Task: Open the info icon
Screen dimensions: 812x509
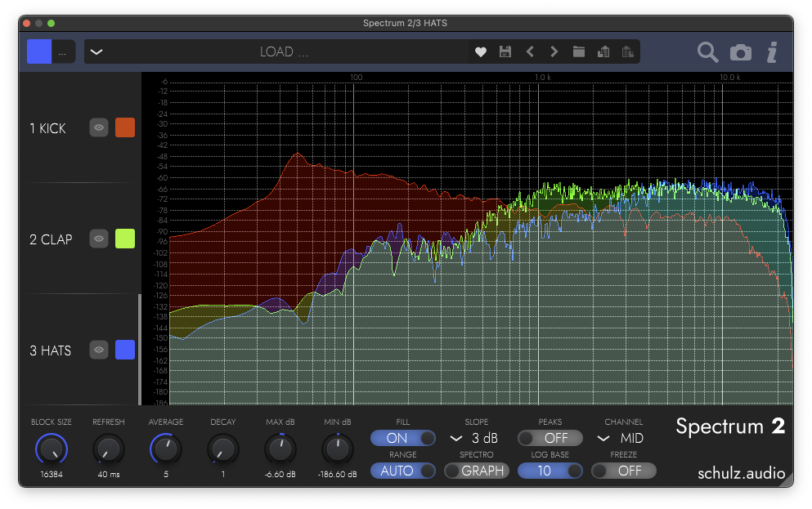Action: click(x=772, y=52)
